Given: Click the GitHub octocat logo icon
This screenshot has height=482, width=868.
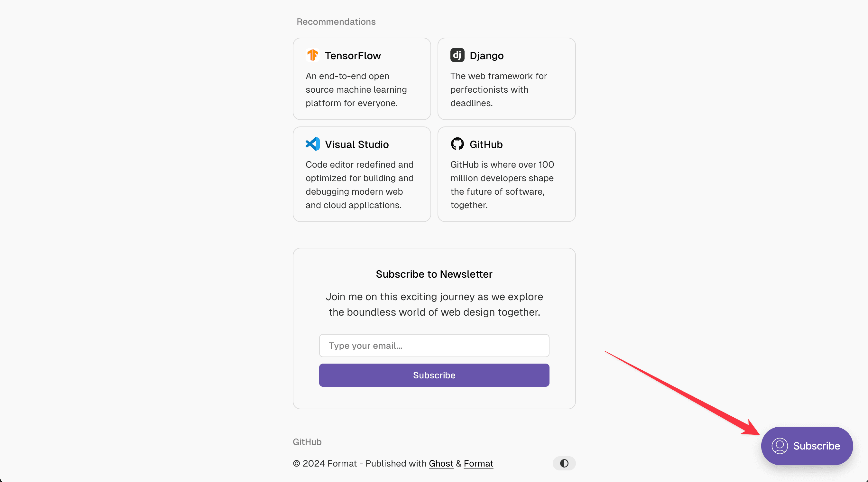Looking at the screenshot, I should 457,144.
